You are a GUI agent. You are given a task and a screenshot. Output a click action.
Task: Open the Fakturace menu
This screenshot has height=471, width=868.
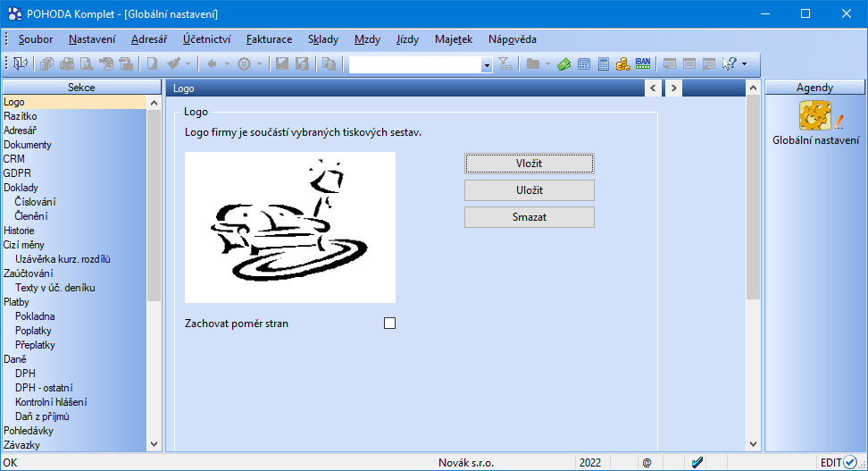click(269, 39)
